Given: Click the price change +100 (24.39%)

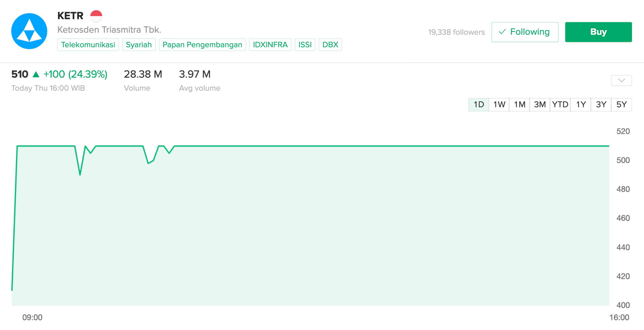Looking at the screenshot, I should coord(75,74).
